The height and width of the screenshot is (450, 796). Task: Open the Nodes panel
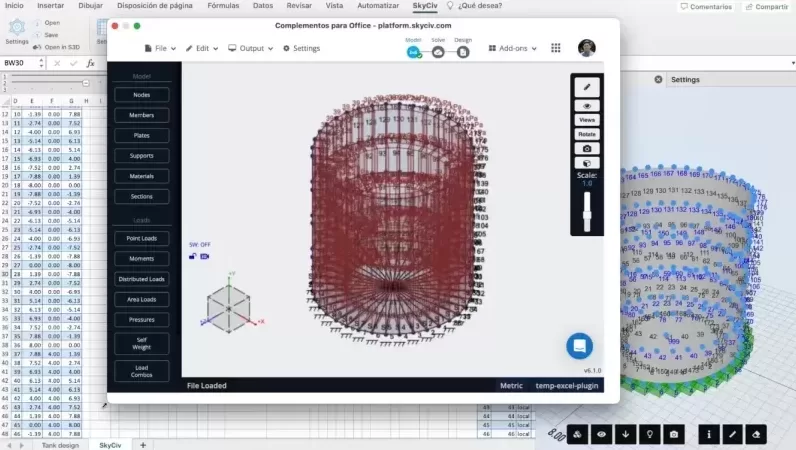click(142, 95)
